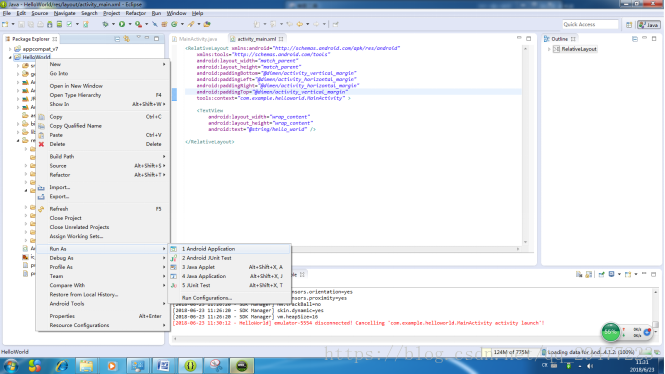This screenshot has height=374, width=665.
Task: Open Package Explorer view menu triangle
Action: click(138, 38)
